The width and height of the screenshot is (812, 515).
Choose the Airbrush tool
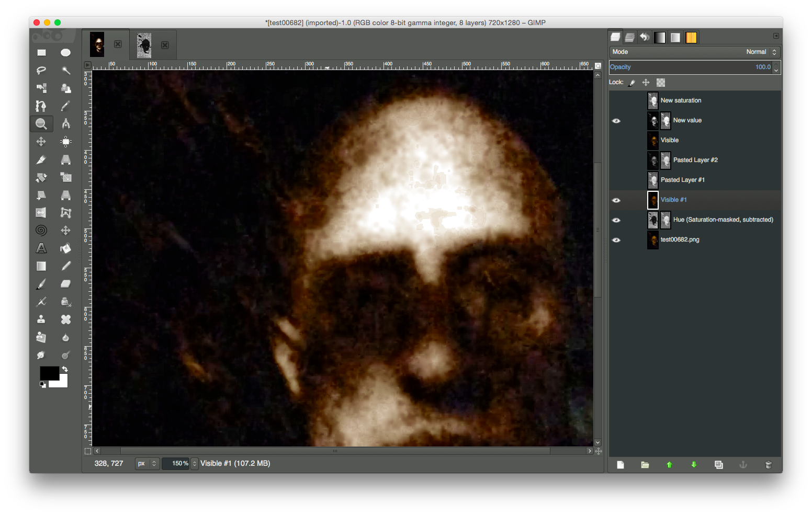pos(41,302)
